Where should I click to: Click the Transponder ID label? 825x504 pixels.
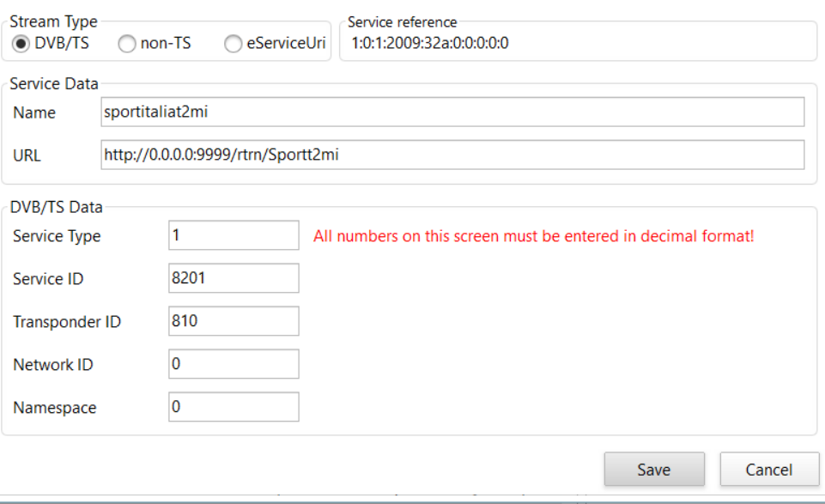[67, 321]
